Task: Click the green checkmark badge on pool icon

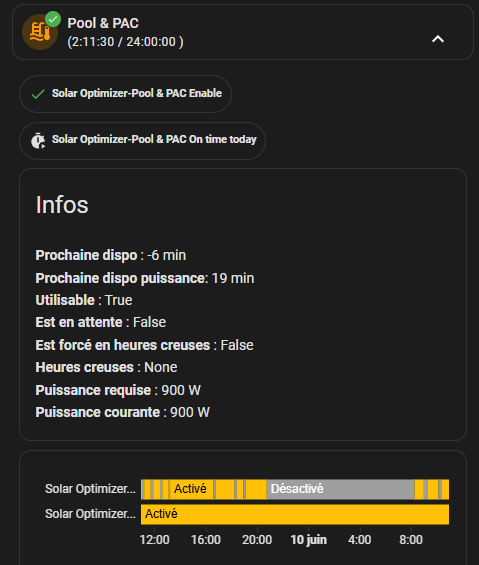Action: pos(53,19)
